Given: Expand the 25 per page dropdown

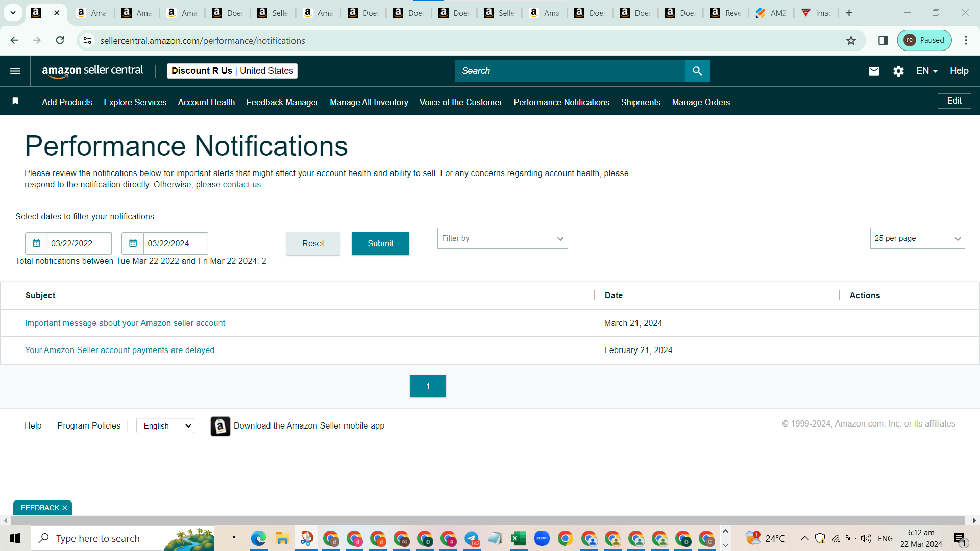Looking at the screenshot, I should 917,238.
